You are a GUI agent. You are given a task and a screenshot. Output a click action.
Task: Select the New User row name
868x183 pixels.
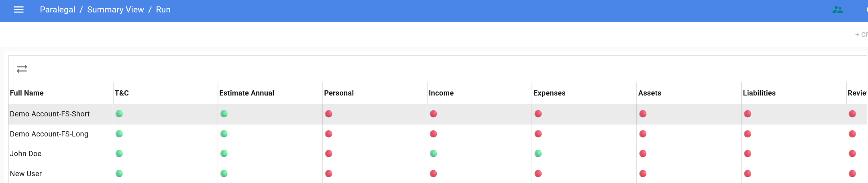[x=26, y=174]
